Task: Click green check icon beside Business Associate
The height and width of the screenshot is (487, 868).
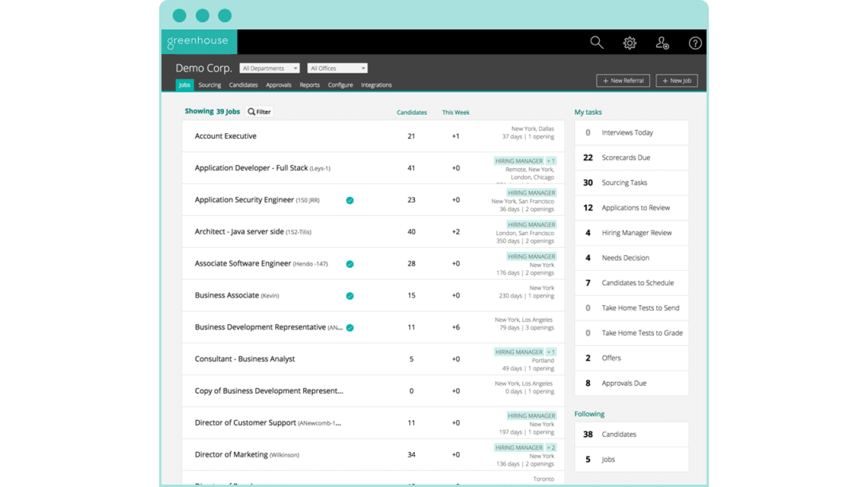Action: click(350, 296)
